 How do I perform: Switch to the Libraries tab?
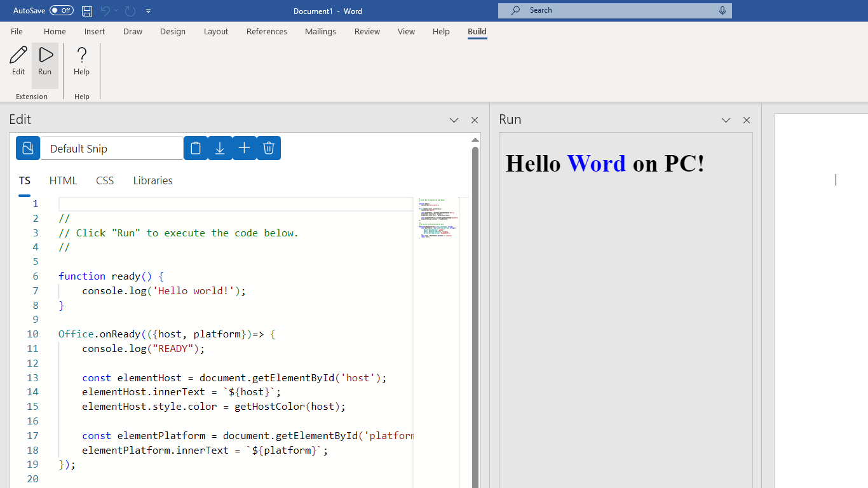(153, 180)
